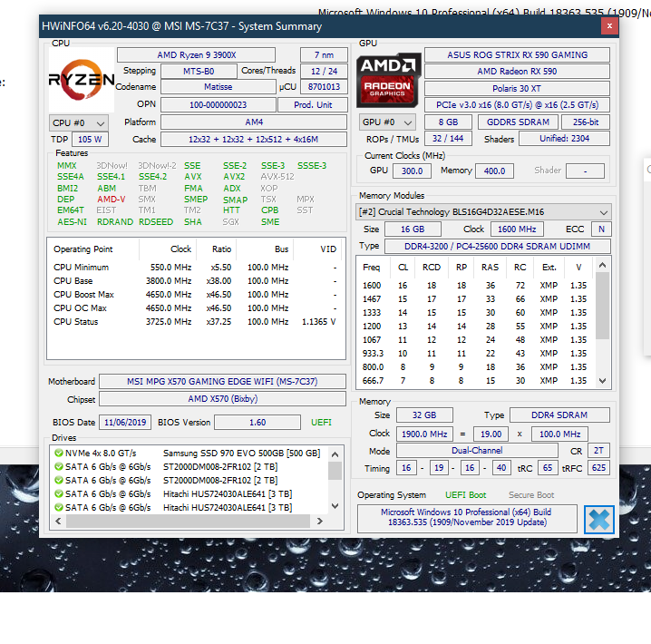
Task: Click the AVX2 feature label
Action: tap(234, 177)
